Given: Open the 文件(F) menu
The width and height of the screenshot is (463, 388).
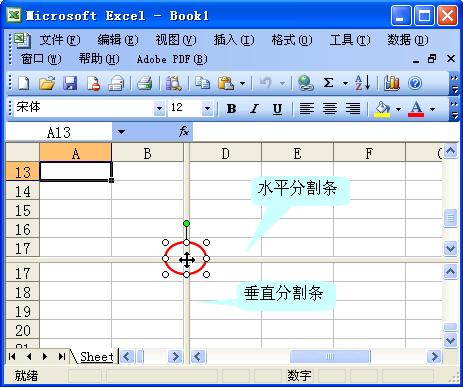Looking at the screenshot, I should 60,40.
